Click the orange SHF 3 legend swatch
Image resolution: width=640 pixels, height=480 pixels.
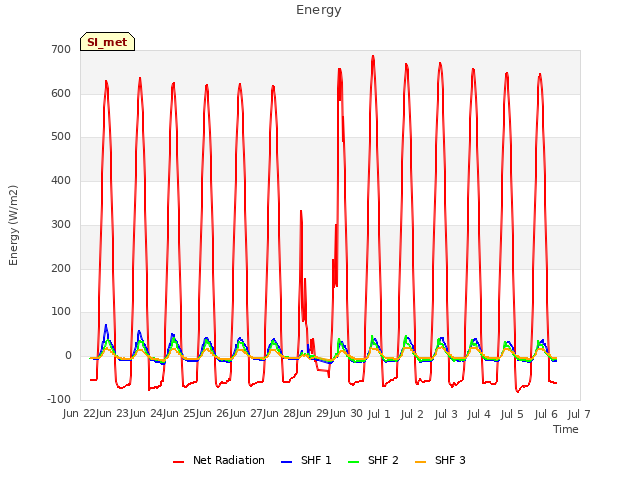click(x=420, y=462)
